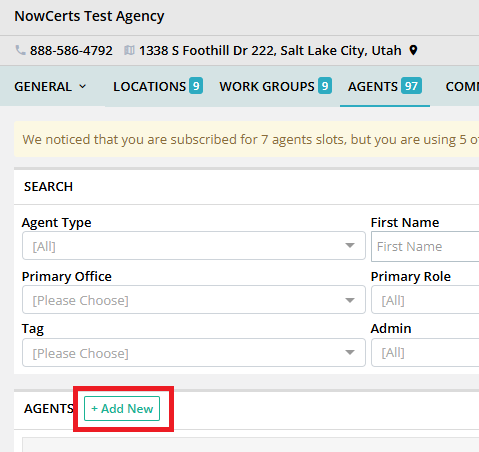The height and width of the screenshot is (452, 479).
Task: Open the Primary Office dropdown
Action: click(x=194, y=300)
